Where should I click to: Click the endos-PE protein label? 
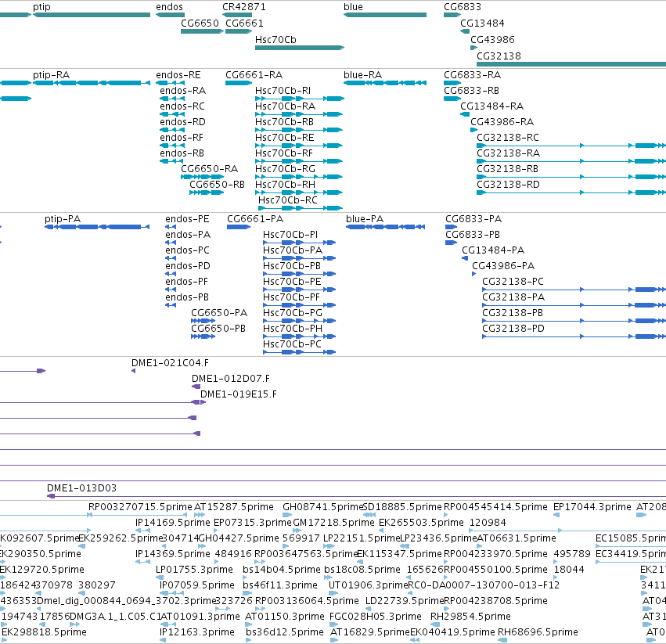coord(187,219)
